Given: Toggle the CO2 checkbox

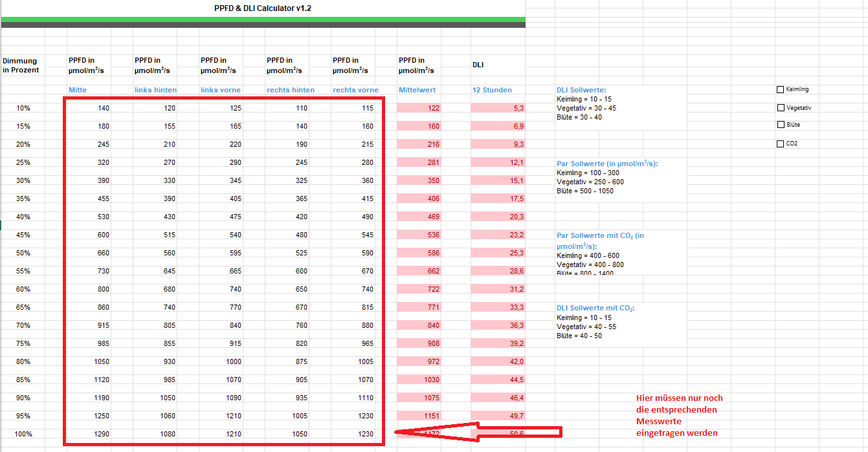Looking at the screenshot, I should coord(781,144).
